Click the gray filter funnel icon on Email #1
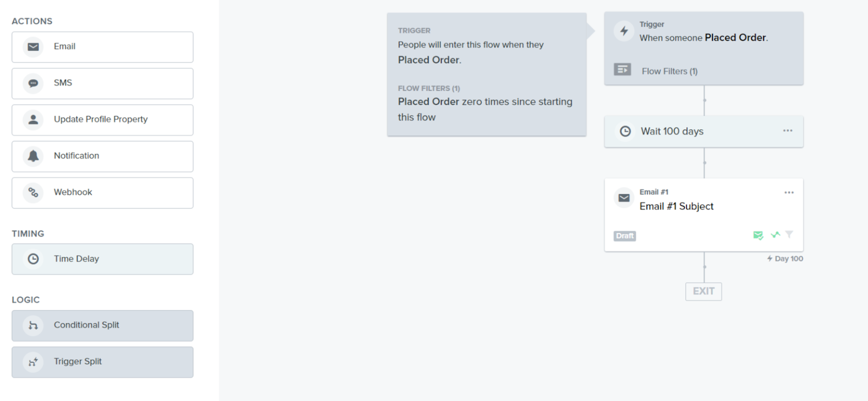This screenshot has width=868, height=401. pyautogui.click(x=789, y=234)
